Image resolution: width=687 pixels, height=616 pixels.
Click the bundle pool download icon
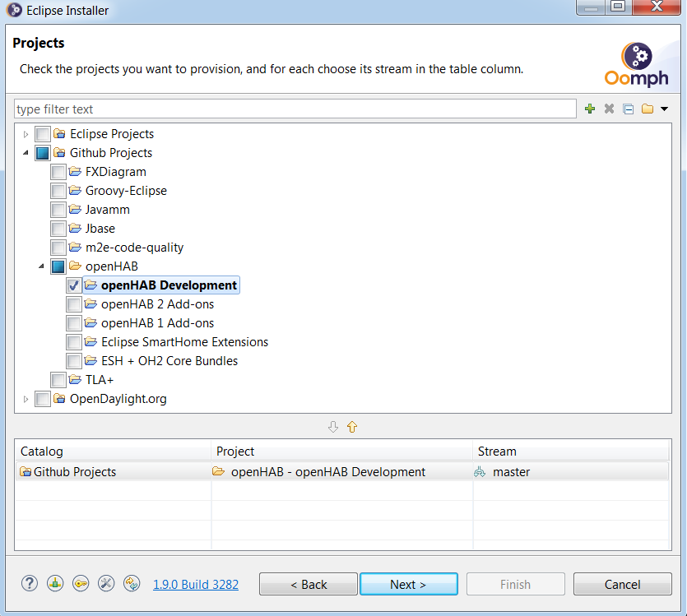point(55,583)
